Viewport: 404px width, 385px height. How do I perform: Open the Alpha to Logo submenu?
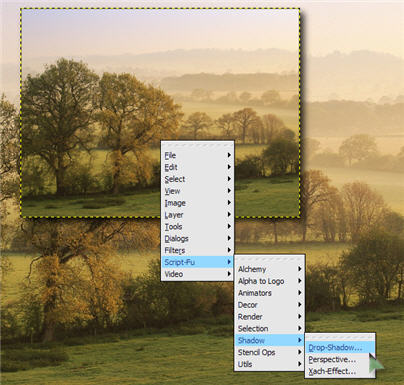coord(269,281)
